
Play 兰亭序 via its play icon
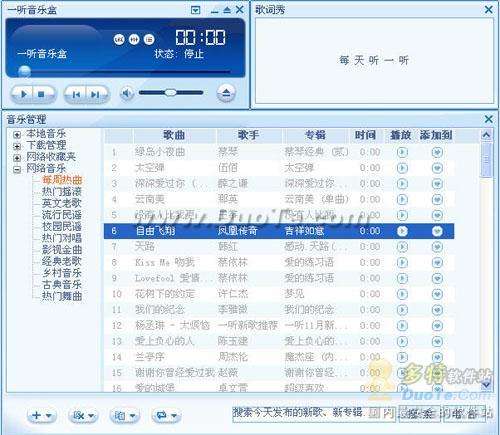[x=402, y=357]
